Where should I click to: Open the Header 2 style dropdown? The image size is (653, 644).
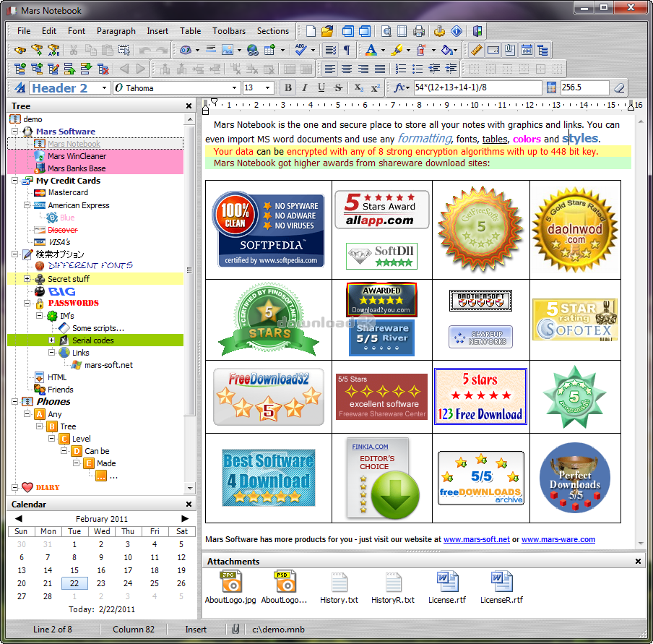[x=104, y=88]
